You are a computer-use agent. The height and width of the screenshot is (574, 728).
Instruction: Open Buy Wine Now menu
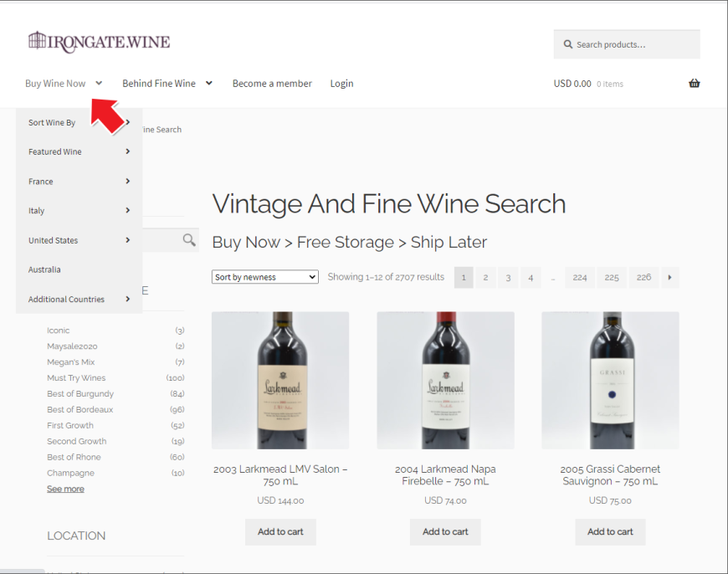tap(55, 84)
